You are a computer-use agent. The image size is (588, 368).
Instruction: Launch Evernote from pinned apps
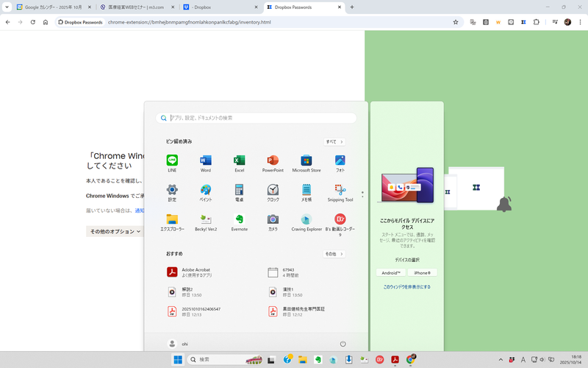click(239, 222)
